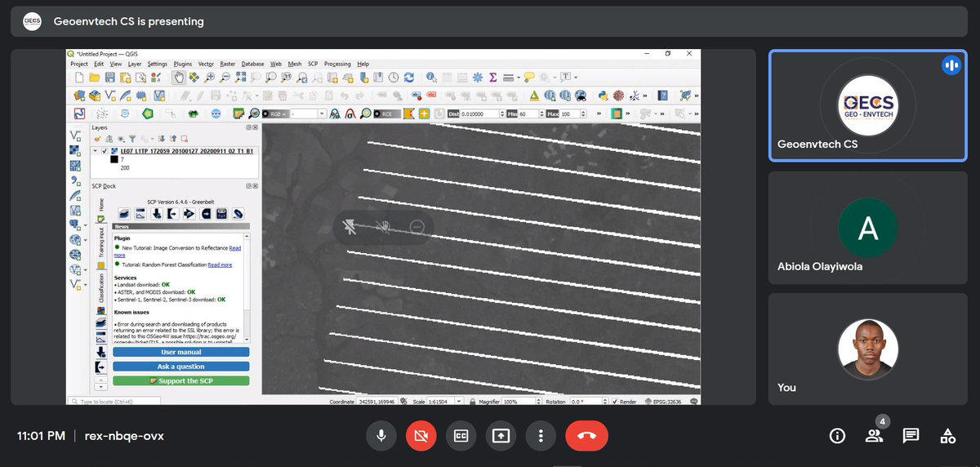This screenshot has height=467, width=980.
Task: Click the black color swatch under LE07 layer
Action: [114, 159]
